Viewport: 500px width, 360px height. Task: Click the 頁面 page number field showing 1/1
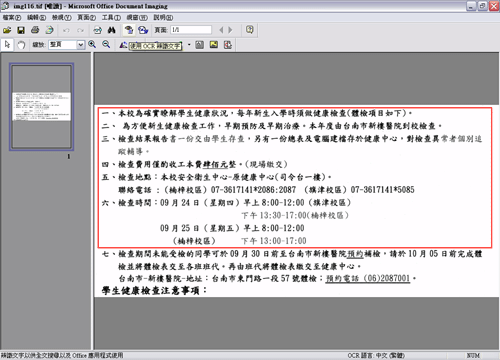(x=191, y=30)
